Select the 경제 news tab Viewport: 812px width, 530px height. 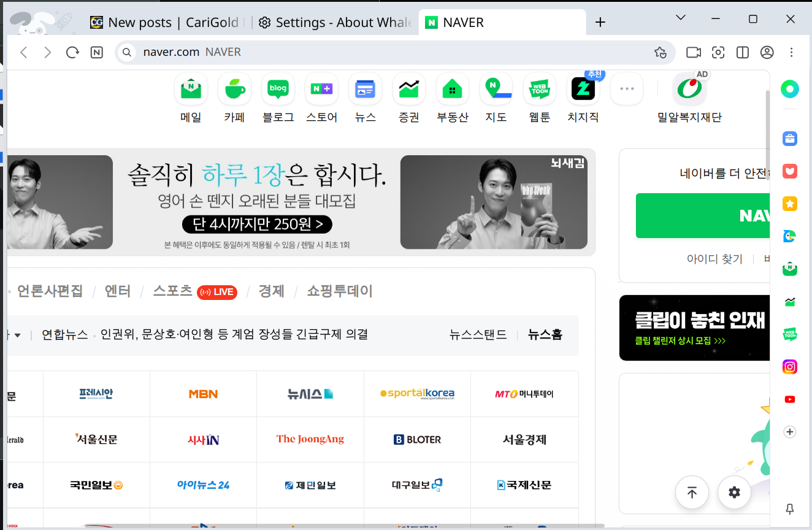click(x=271, y=291)
